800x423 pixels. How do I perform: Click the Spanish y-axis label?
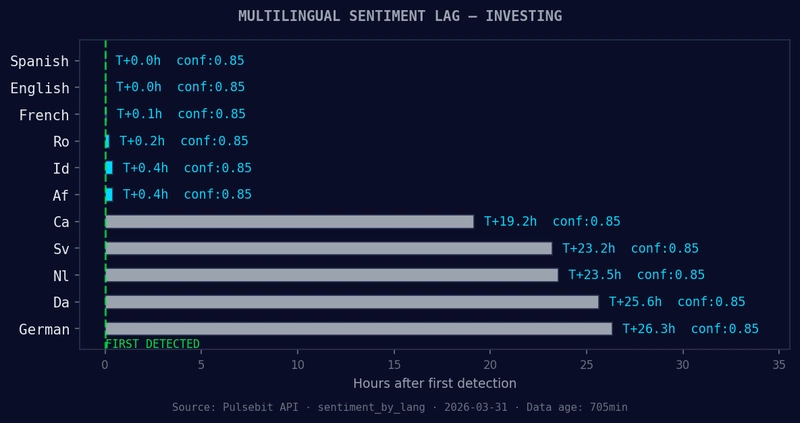pos(40,61)
